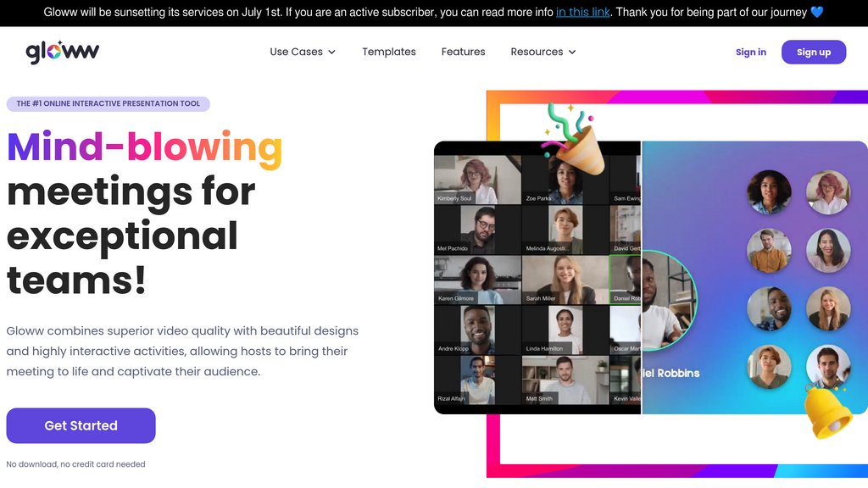
Task: Open the Templates menu item
Action: [389, 52]
